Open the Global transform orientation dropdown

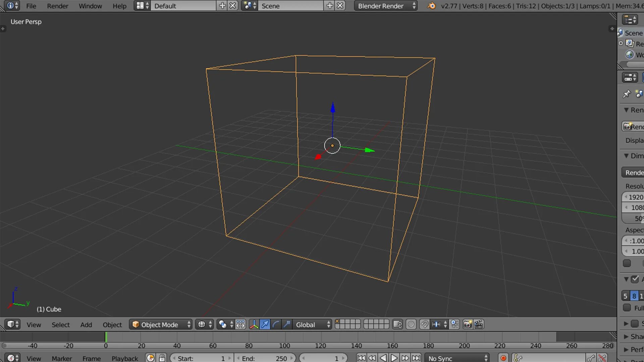[312, 324]
